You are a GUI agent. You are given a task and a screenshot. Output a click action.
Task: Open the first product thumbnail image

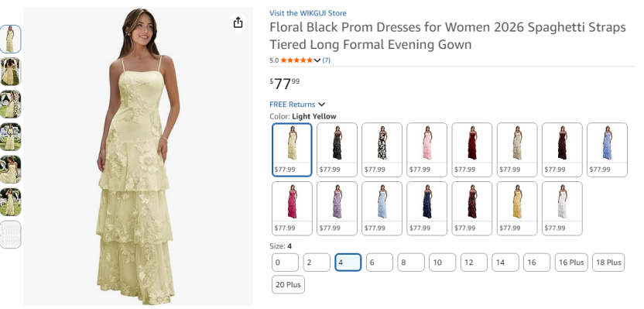point(10,39)
